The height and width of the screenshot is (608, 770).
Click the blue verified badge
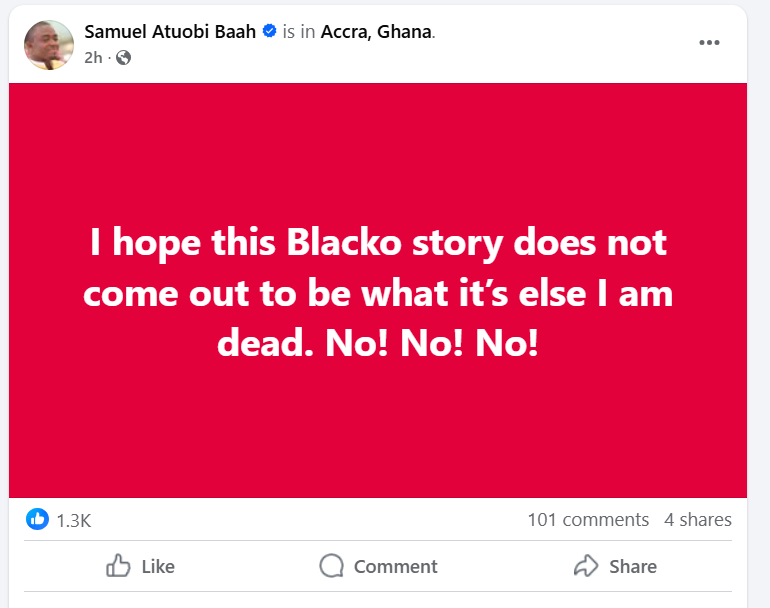point(269,32)
